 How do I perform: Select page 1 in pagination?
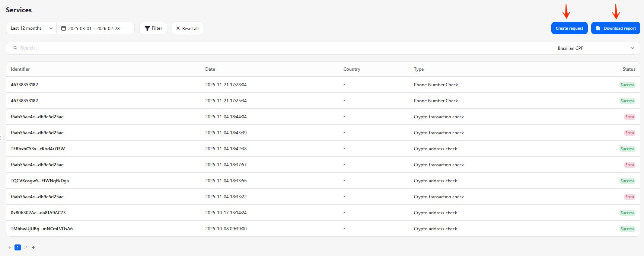point(17,247)
